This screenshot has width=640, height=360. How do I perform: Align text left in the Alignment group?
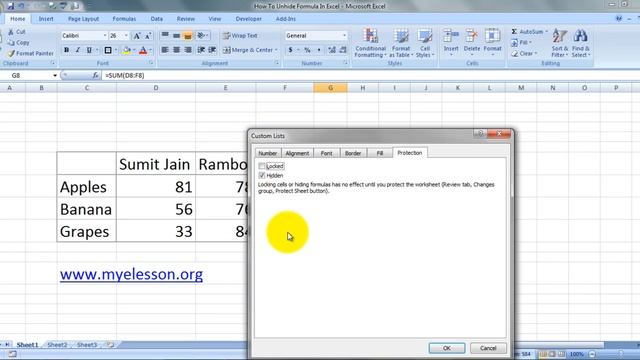point(165,50)
